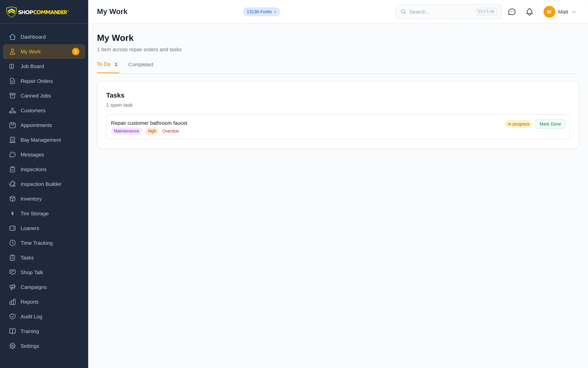Open the Customers section
The image size is (588, 368).
coord(44,111)
